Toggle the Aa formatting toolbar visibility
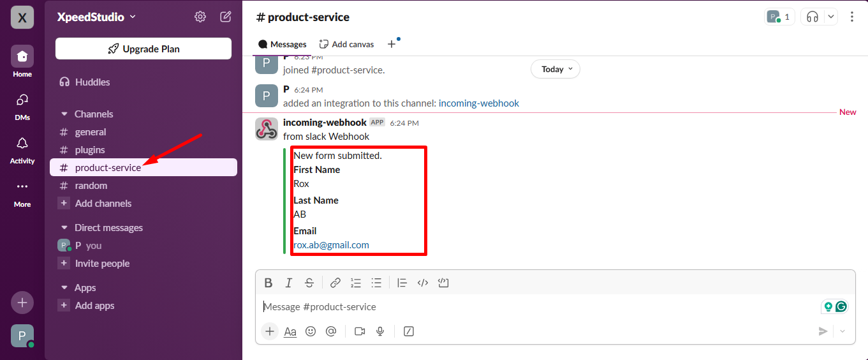The height and width of the screenshot is (360, 868). tap(290, 331)
